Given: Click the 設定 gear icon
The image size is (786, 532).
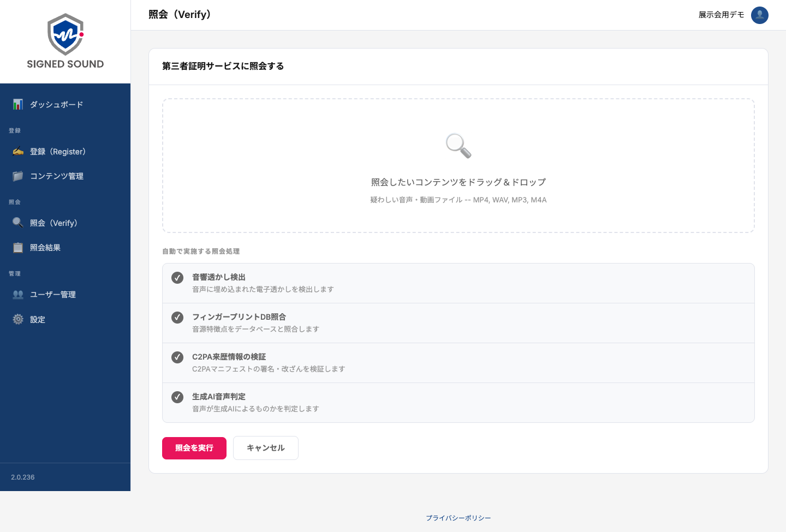Looking at the screenshot, I should tap(18, 319).
